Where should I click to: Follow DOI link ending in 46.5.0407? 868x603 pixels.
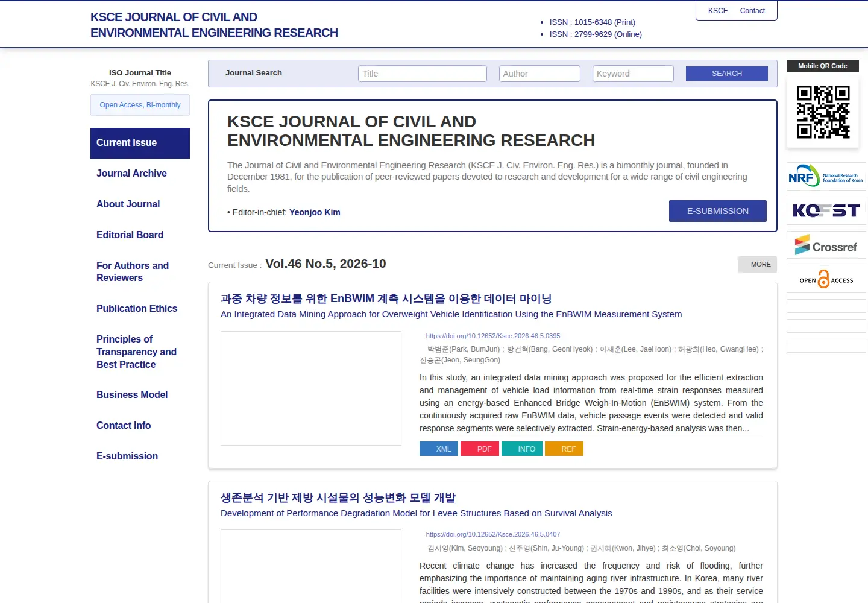pyautogui.click(x=493, y=534)
